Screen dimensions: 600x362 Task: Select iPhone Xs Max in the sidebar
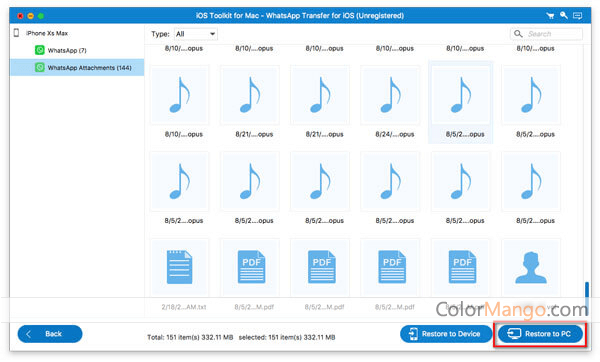[47, 33]
